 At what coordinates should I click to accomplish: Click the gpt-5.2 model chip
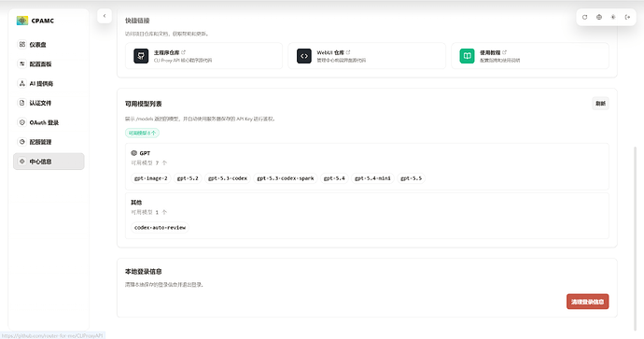point(188,178)
